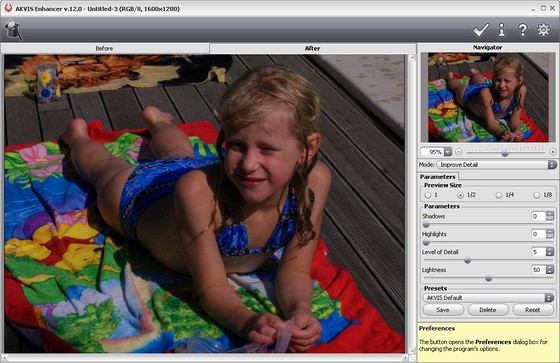Open Preferences with the gear icon
The width and height of the screenshot is (560, 363).
[x=544, y=29]
